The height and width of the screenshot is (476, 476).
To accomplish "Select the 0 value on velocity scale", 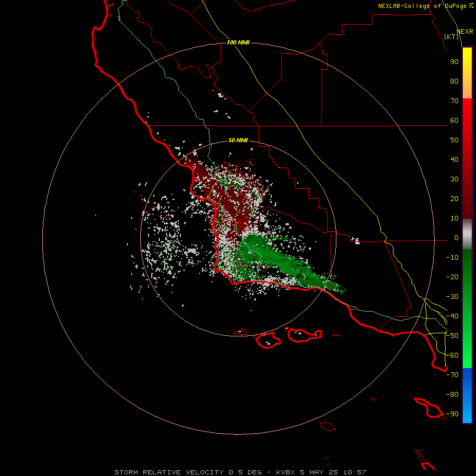I will pyautogui.click(x=456, y=238).
